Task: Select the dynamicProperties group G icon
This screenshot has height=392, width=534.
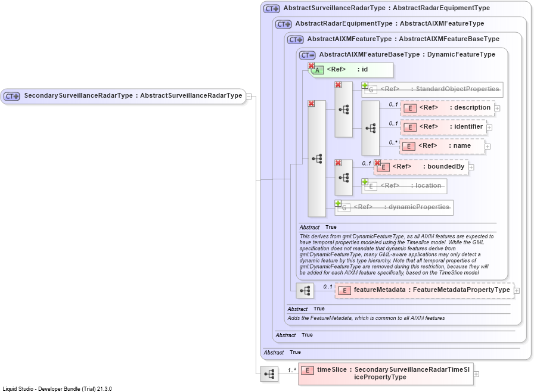Action: click(344, 208)
